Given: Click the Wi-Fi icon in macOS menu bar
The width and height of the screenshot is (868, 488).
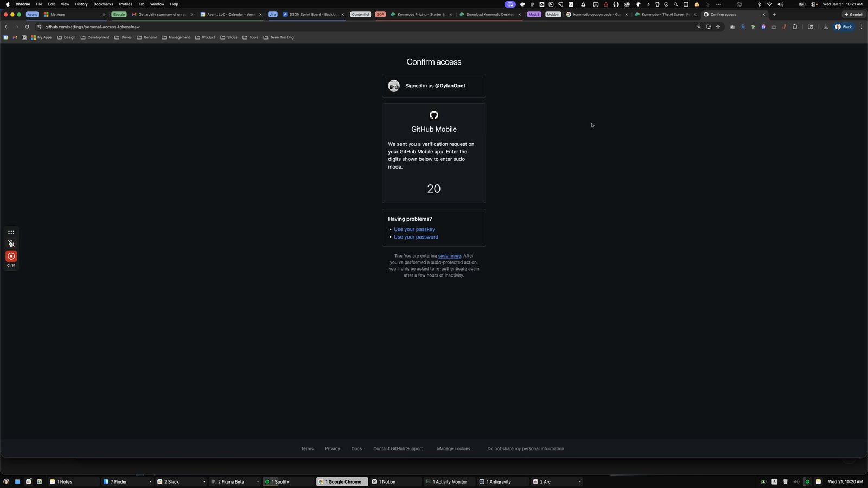Looking at the screenshot, I should tap(769, 4).
